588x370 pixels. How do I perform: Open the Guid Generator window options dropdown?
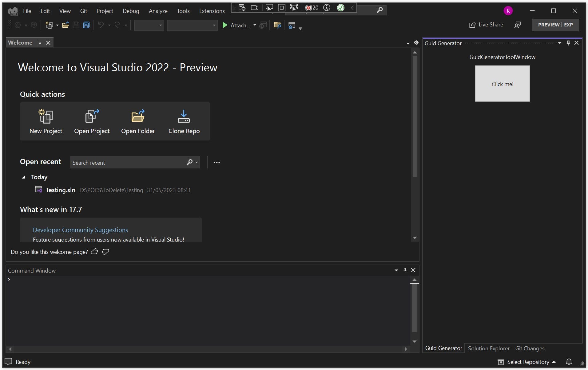point(560,43)
